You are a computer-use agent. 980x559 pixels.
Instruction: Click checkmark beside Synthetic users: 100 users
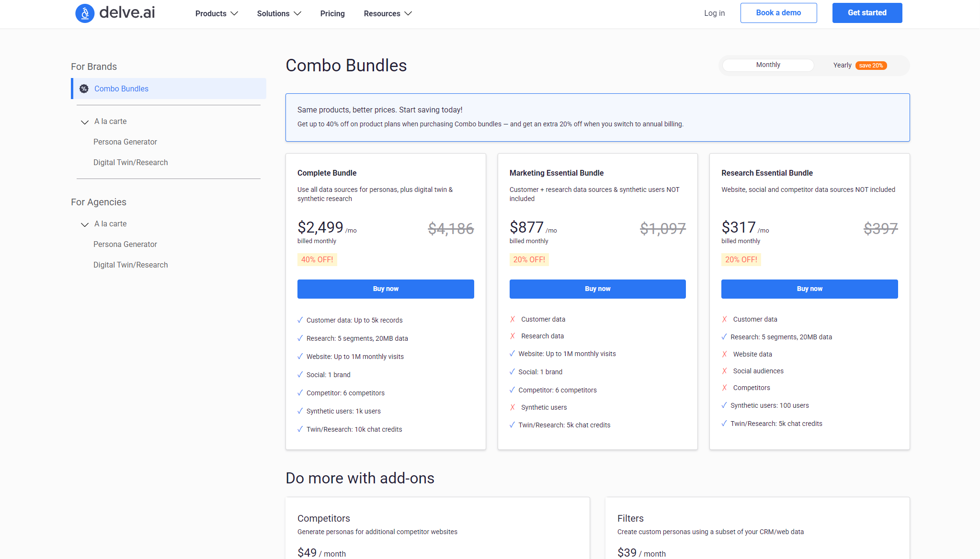[x=724, y=405]
